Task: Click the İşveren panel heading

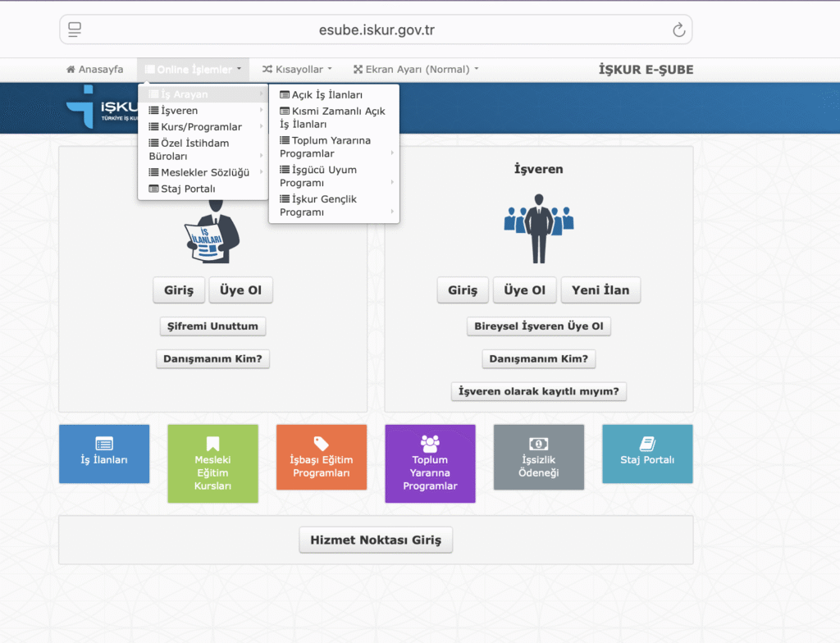Action: click(539, 169)
